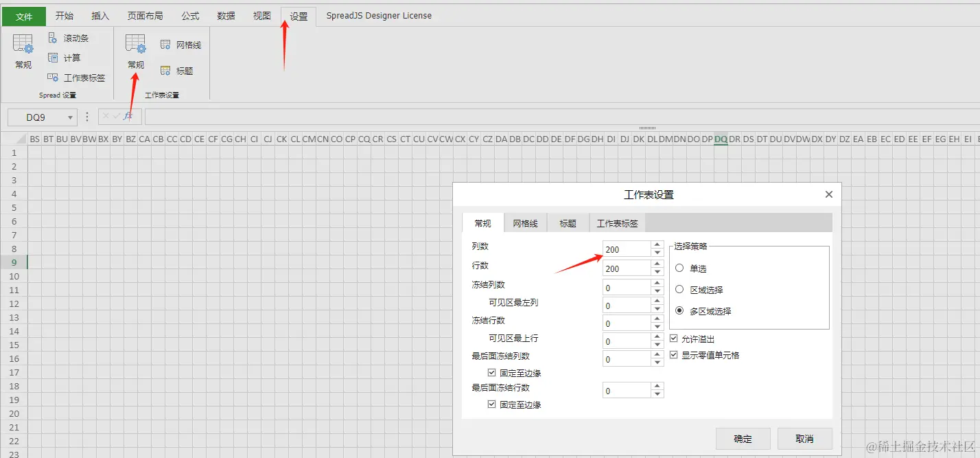
Task: Select 单选 selection policy
Action: (679, 268)
